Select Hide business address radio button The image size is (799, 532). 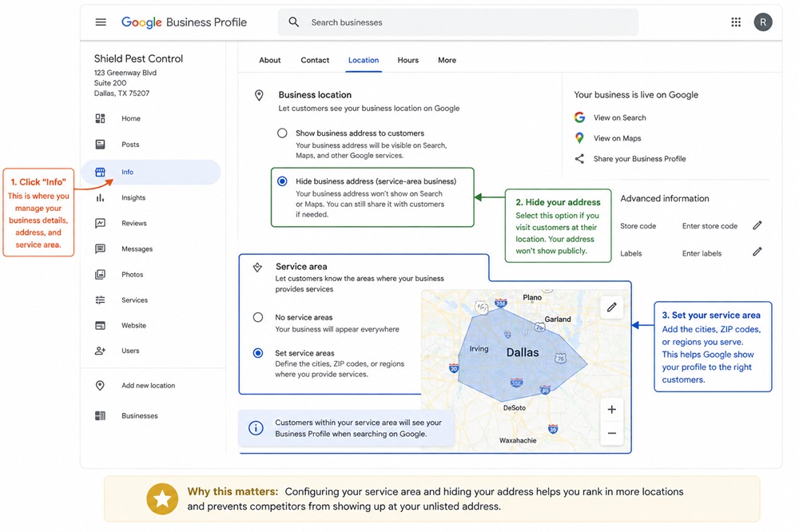[282, 181]
